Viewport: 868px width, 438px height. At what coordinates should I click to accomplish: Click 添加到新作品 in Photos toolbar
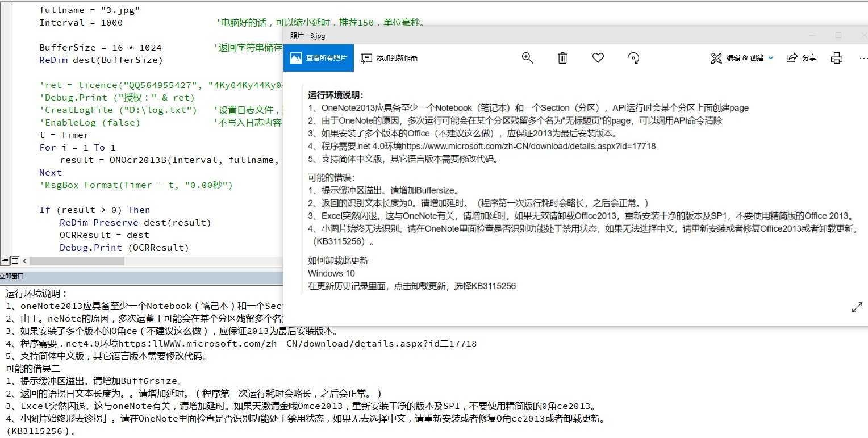coord(389,58)
